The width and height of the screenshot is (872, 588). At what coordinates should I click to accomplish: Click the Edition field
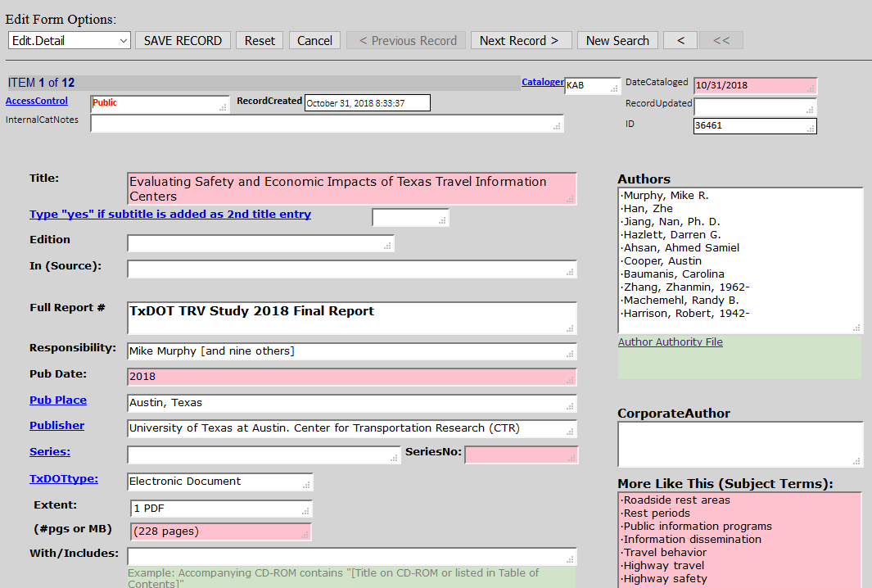tap(260, 243)
